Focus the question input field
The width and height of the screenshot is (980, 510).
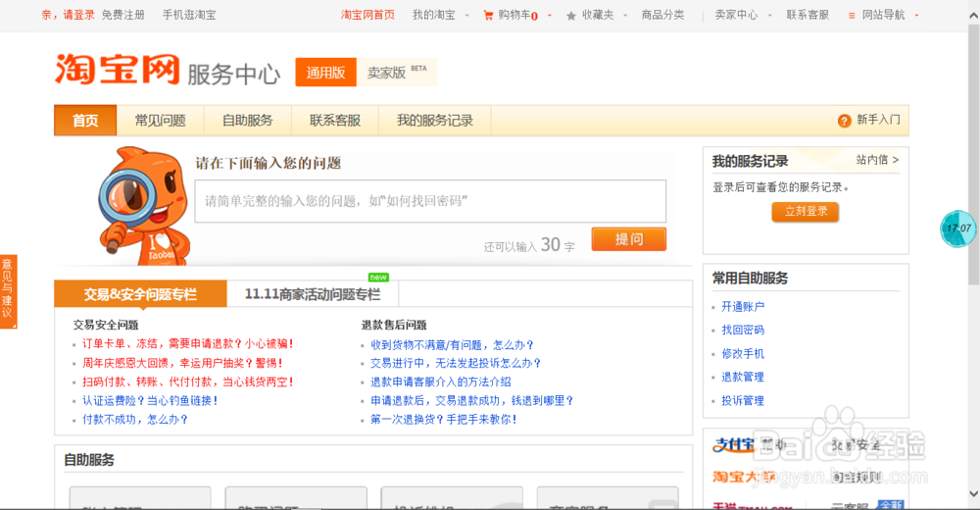click(x=430, y=201)
